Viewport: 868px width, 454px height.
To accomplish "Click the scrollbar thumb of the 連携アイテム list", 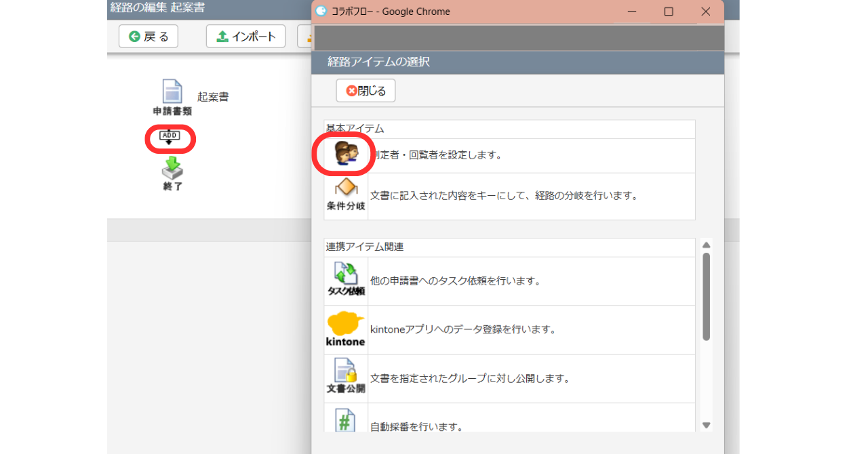I will coord(706,297).
